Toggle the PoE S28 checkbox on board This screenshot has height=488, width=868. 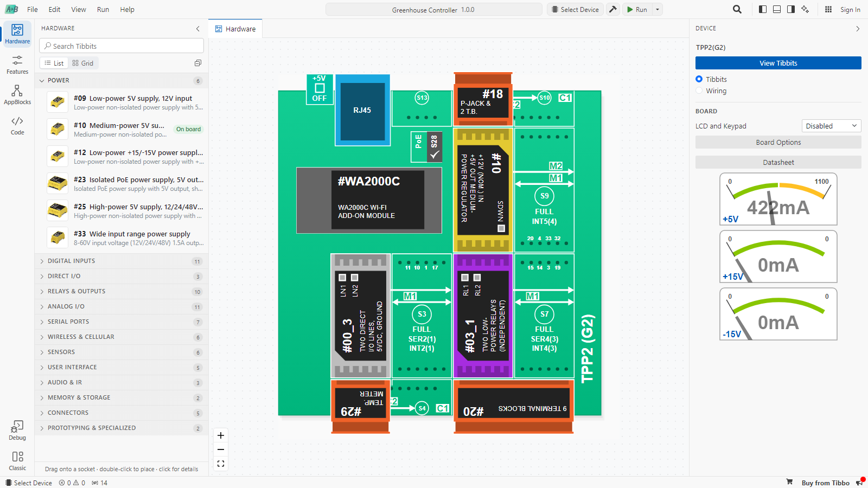(x=435, y=155)
